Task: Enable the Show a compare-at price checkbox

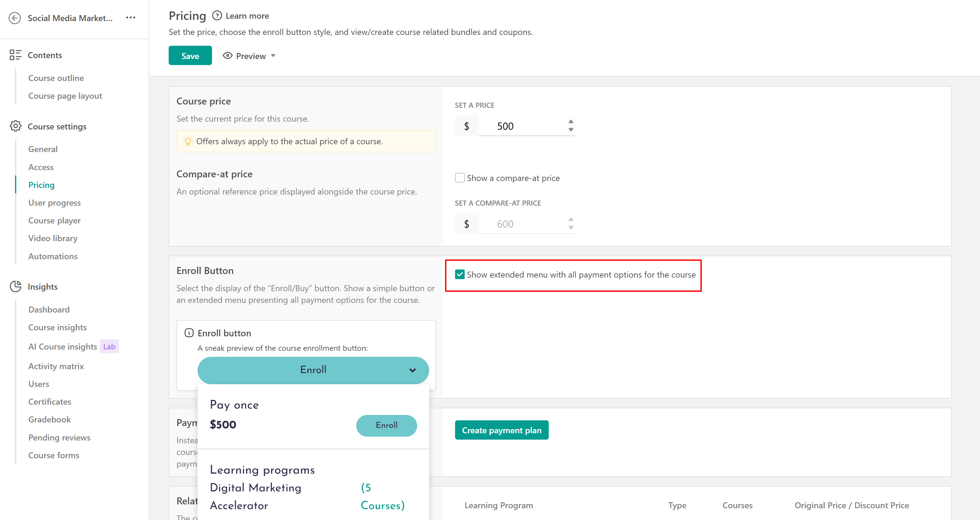Action: click(x=460, y=178)
